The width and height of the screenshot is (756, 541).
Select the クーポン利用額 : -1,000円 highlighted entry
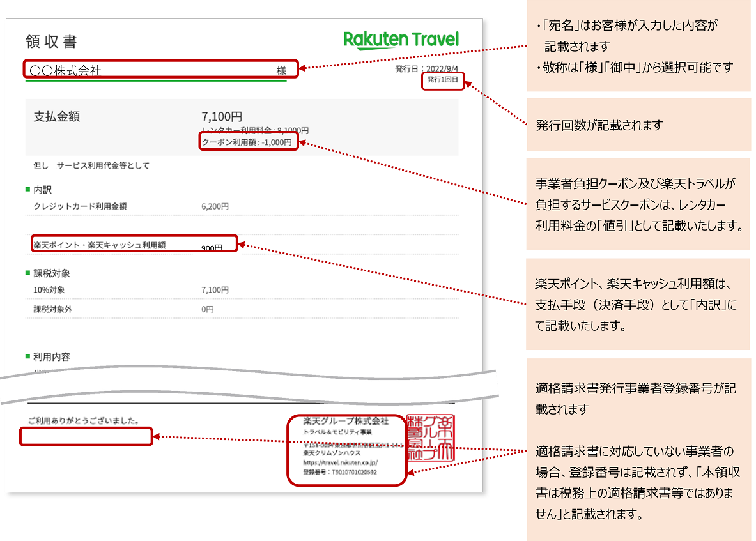[248, 142]
